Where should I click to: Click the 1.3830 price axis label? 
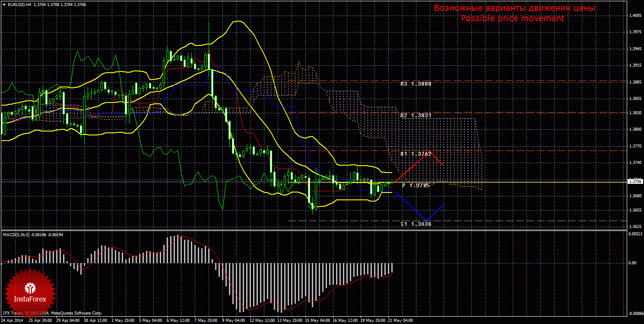coord(635,113)
